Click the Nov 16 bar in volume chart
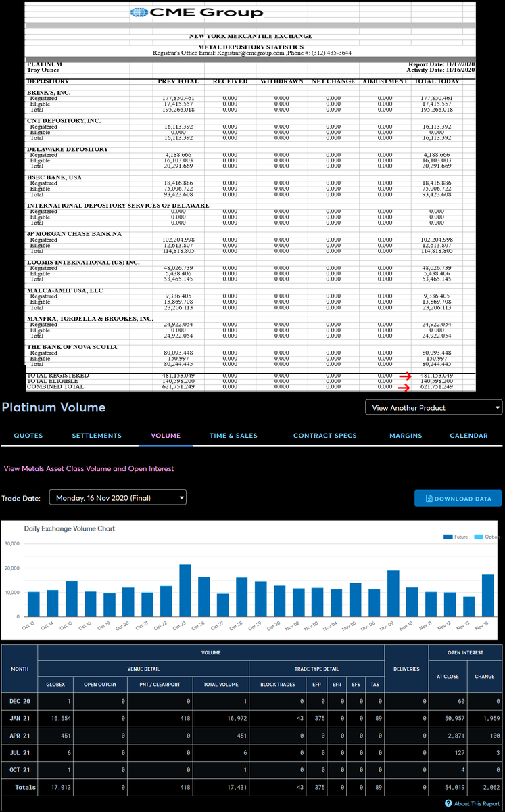Screen dimensions: 505x812 (x=487, y=596)
